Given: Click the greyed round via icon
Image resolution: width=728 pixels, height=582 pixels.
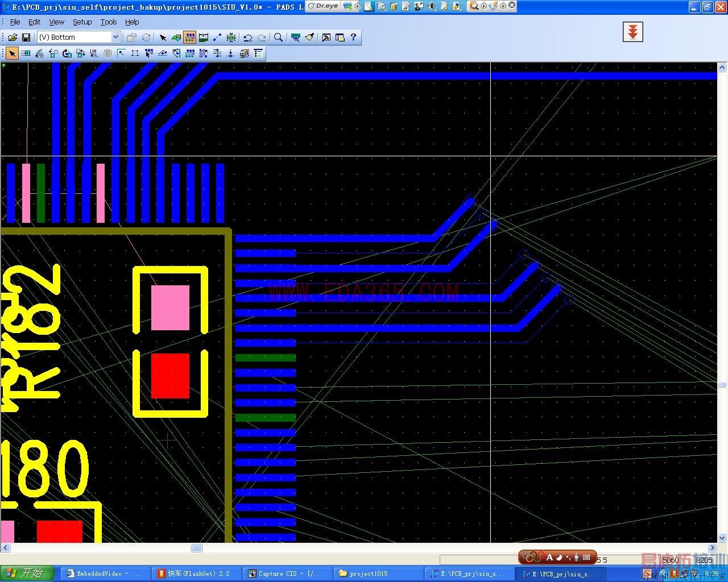Looking at the screenshot, I should coord(107,53).
